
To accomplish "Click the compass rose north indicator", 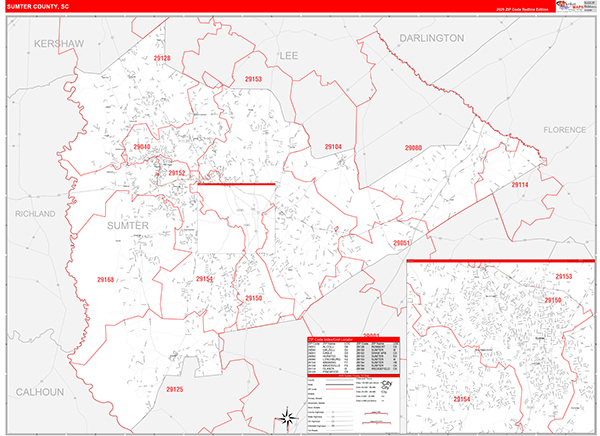I will pos(288,418).
